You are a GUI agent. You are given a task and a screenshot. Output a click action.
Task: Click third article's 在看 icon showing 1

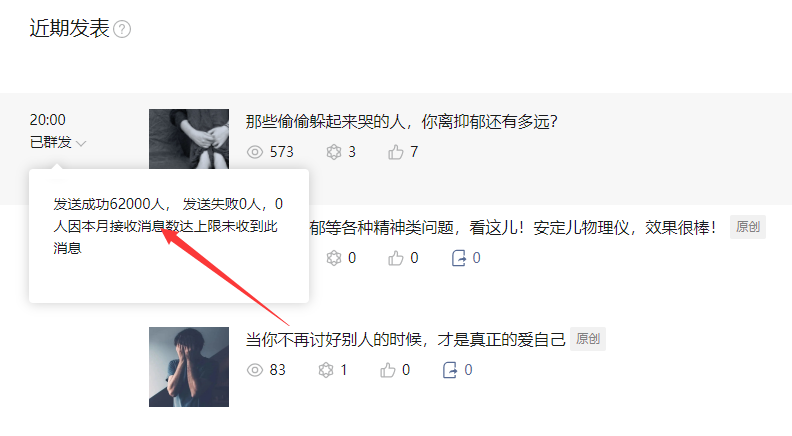click(326, 370)
